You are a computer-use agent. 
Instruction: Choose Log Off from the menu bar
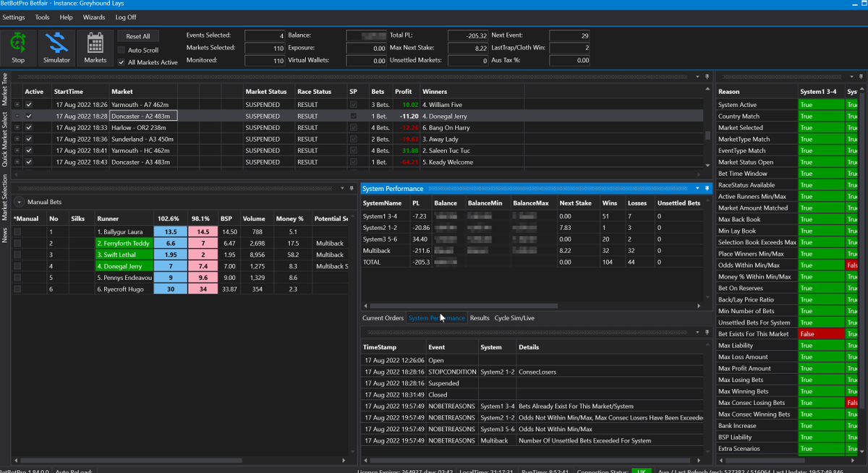(x=126, y=17)
